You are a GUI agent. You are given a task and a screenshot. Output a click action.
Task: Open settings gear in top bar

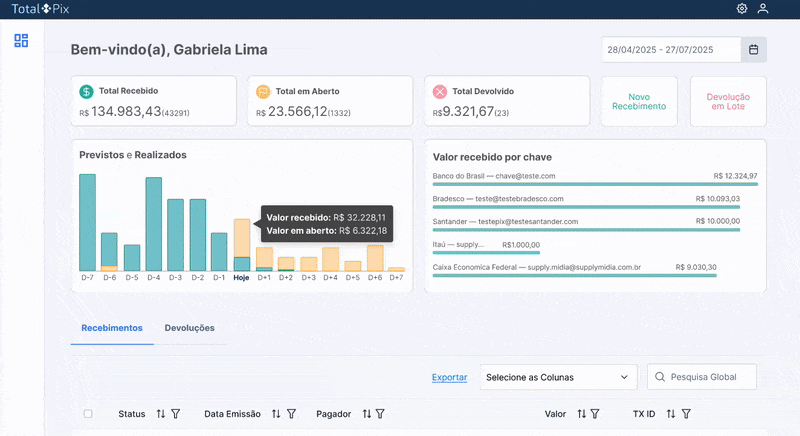click(742, 9)
